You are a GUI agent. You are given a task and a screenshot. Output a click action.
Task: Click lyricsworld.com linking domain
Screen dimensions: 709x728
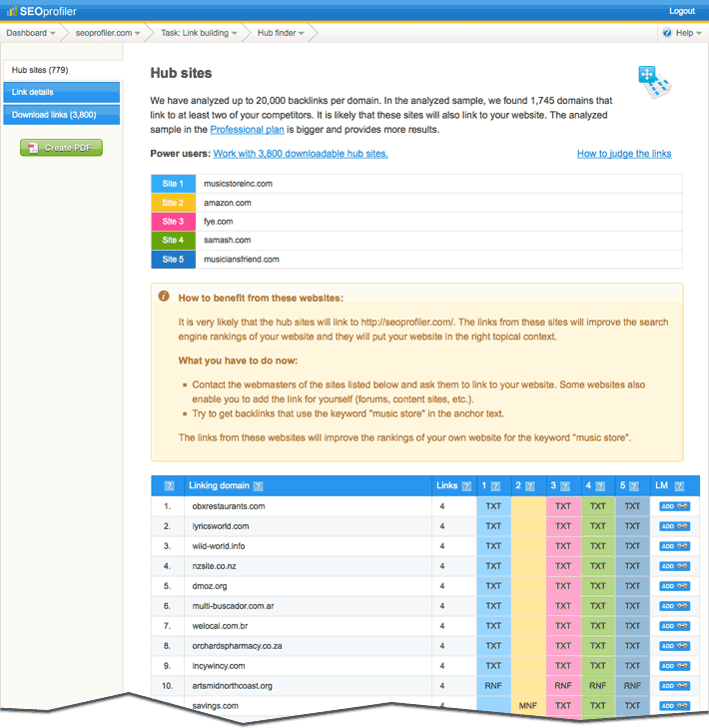click(221, 526)
